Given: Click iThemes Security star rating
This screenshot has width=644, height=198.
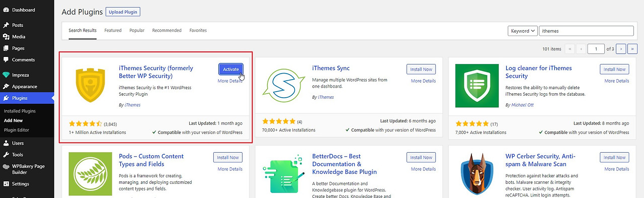Looking at the screenshot, I should [85, 123].
